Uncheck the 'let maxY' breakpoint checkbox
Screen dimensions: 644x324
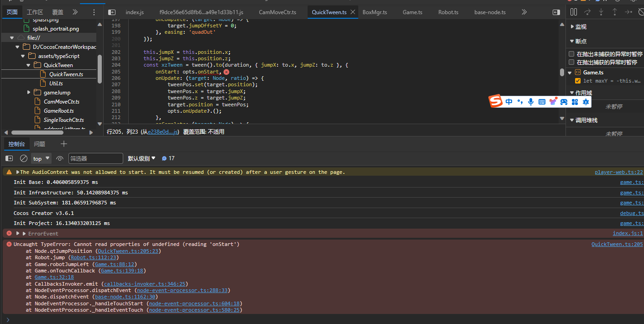(x=578, y=81)
